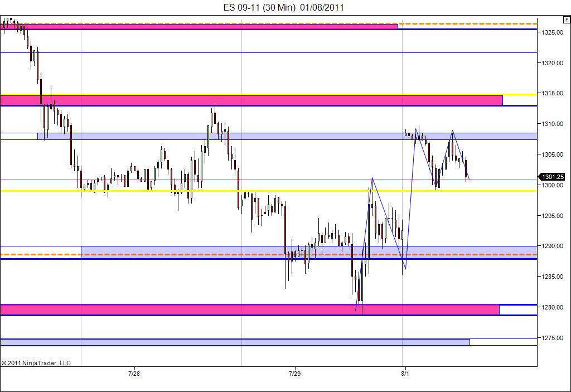Click the 1290.00 price axis label
571x392 pixels.
pyautogui.click(x=552, y=246)
